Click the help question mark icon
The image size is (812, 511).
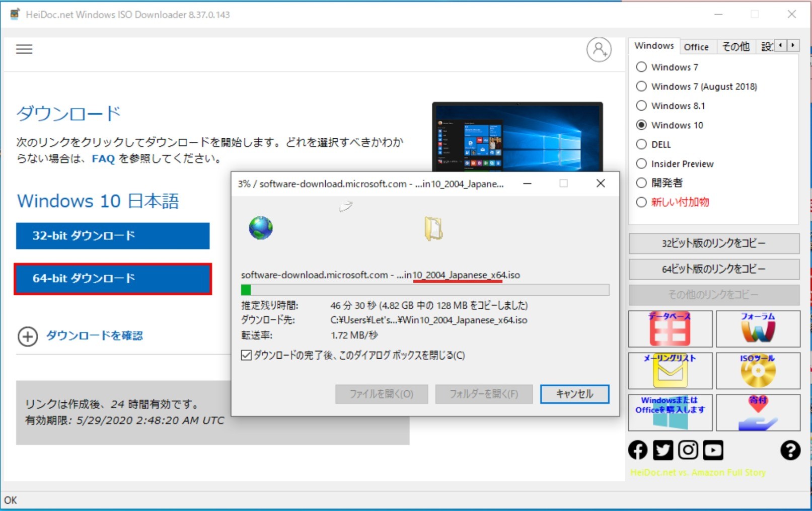point(790,450)
